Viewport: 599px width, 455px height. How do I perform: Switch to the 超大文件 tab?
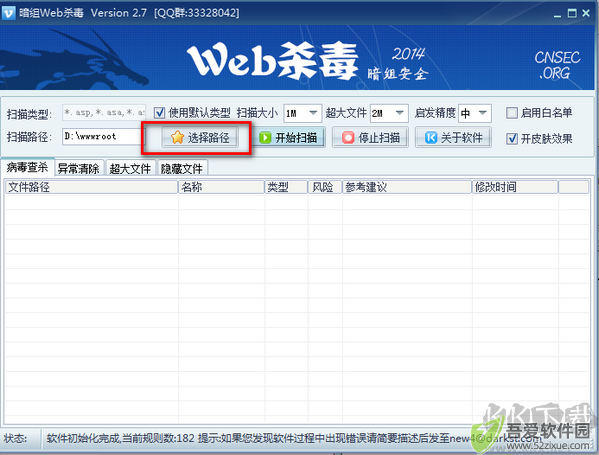click(x=130, y=168)
